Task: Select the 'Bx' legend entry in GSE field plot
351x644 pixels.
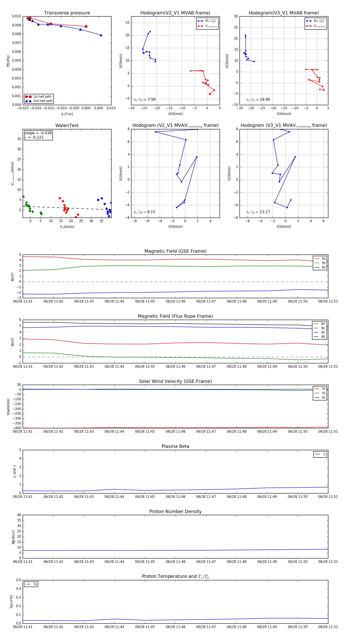Action: (x=320, y=259)
